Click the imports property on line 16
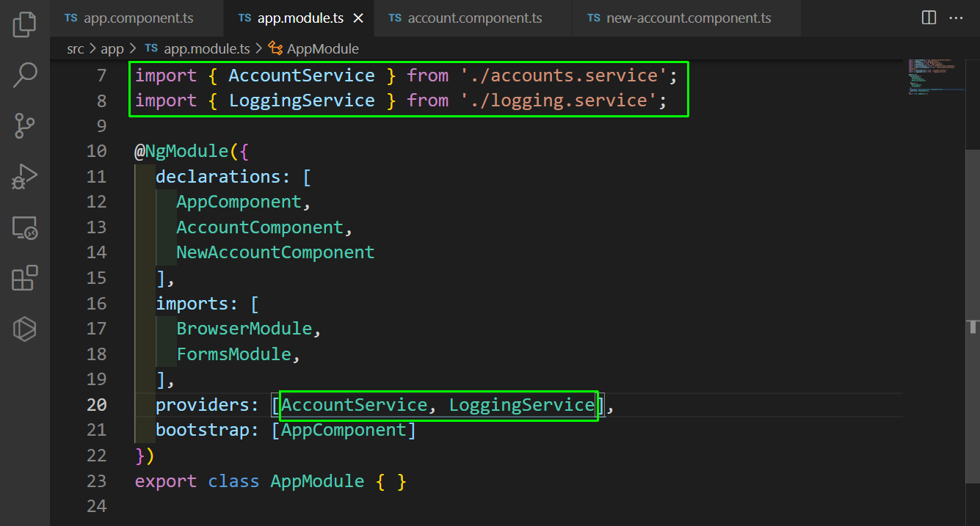The image size is (980, 526). pyautogui.click(x=192, y=304)
